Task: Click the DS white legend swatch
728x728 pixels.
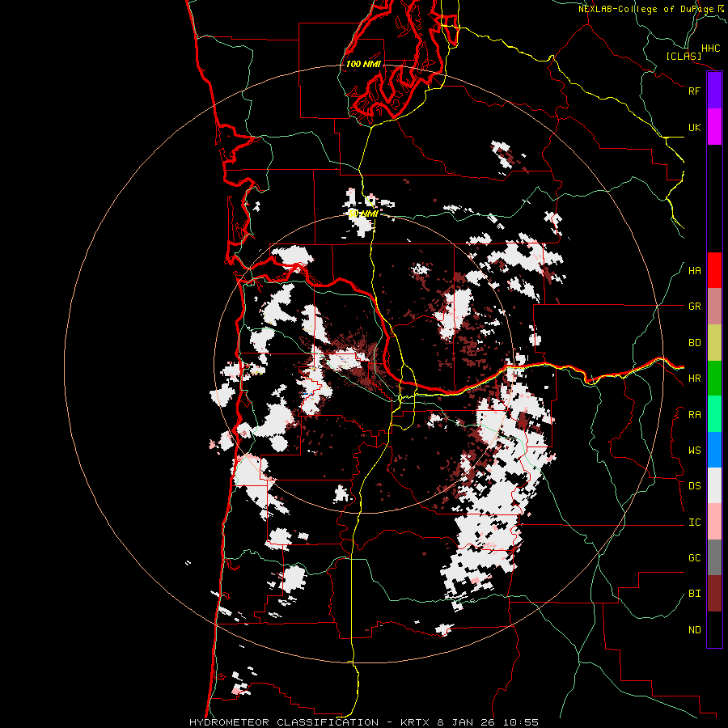Action: [x=714, y=485]
